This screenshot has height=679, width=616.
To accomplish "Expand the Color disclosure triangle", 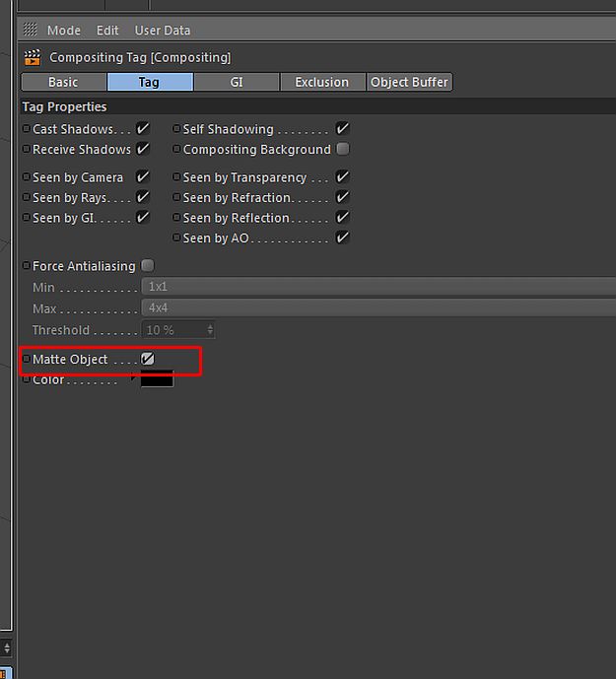I will point(133,378).
